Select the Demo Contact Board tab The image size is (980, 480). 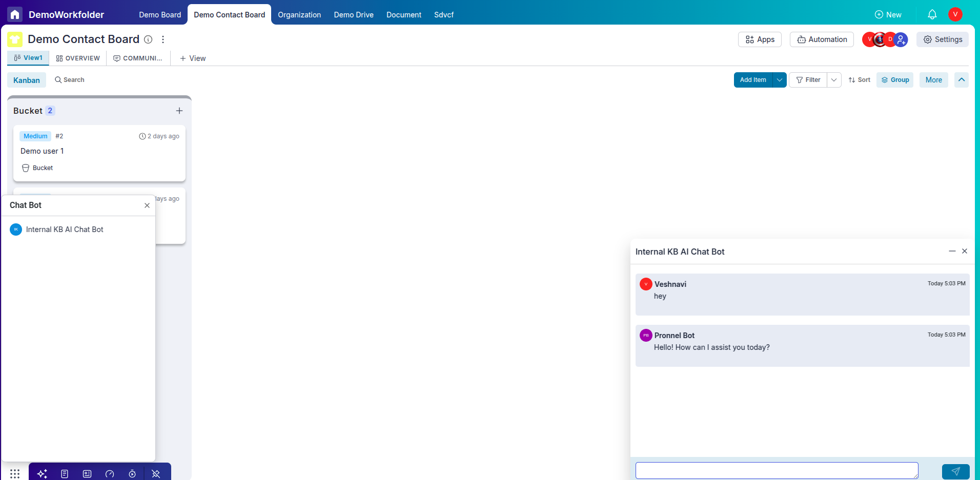point(230,15)
